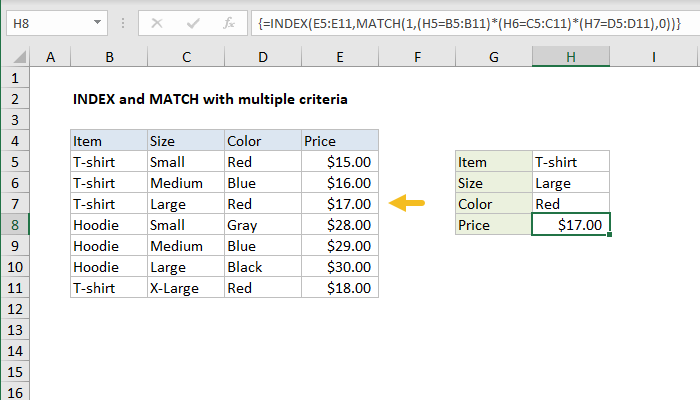Viewport: 700px width, 400px height.
Task: Select column F header
Action: (417, 57)
